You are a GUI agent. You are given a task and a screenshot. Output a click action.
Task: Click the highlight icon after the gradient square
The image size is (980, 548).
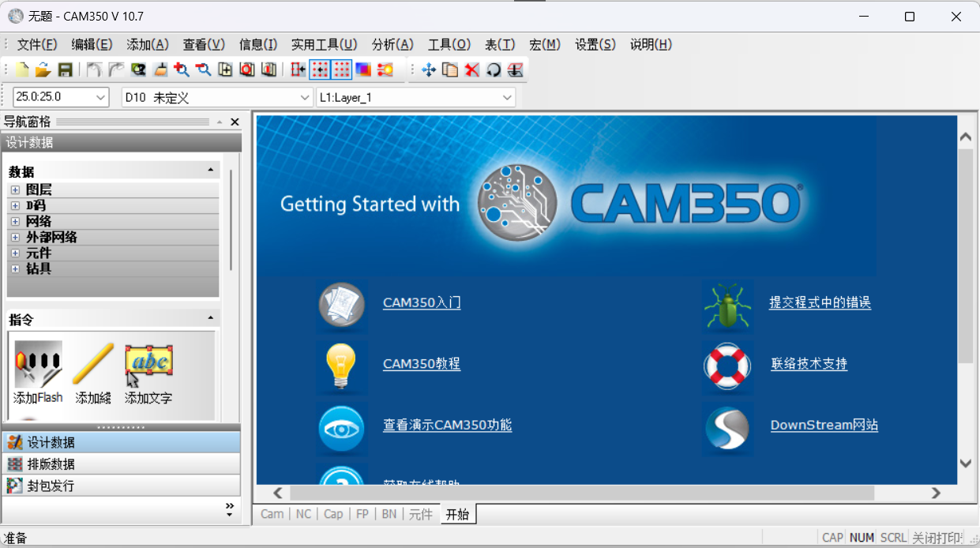pos(385,69)
